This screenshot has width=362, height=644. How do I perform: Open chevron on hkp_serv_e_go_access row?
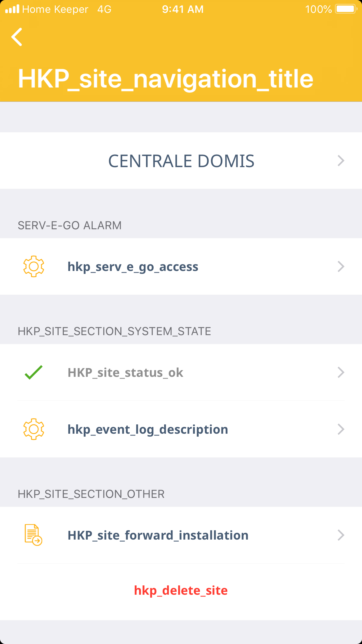(341, 267)
